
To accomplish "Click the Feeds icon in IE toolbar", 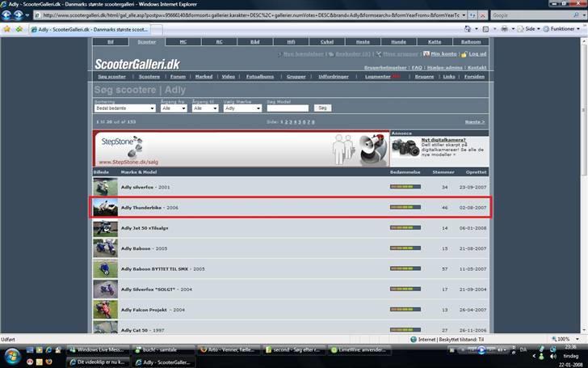I will 485,29.
